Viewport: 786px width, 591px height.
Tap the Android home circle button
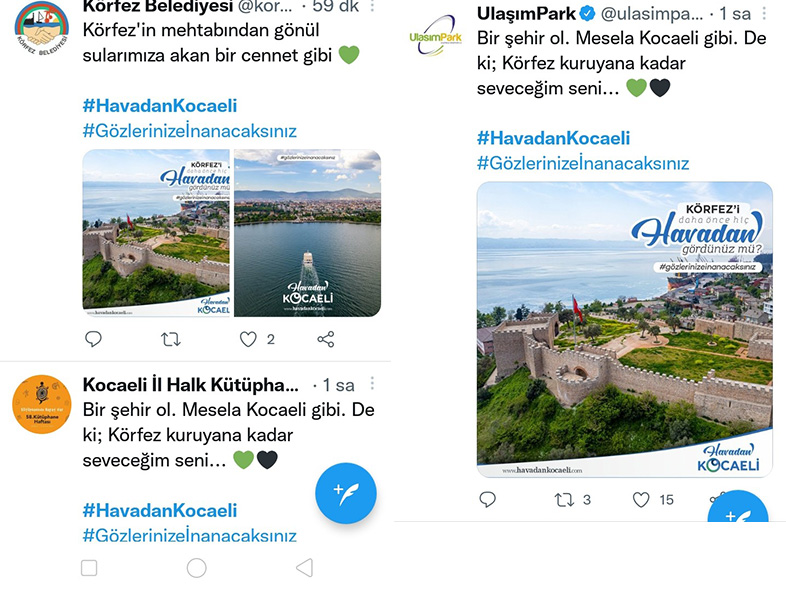[x=196, y=568]
